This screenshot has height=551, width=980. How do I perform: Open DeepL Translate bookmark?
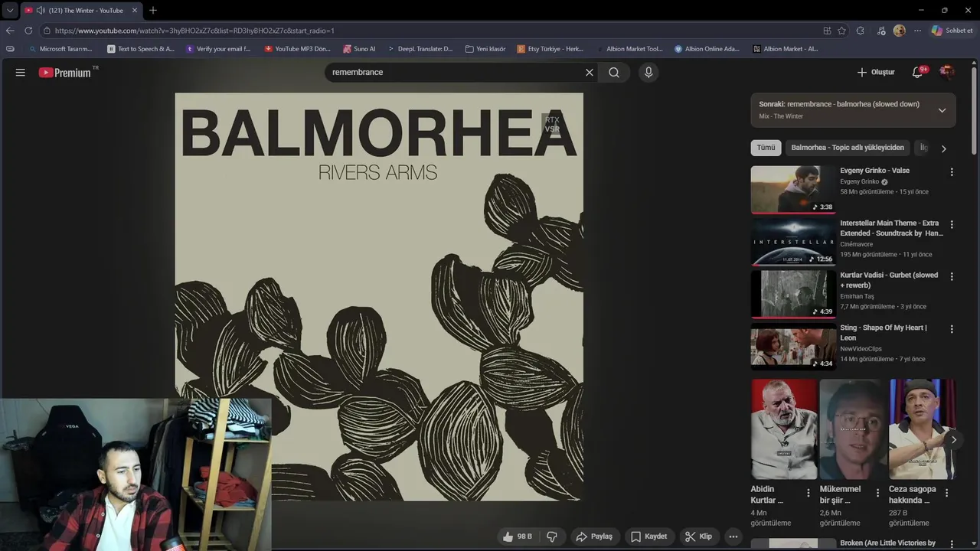[420, 49]
